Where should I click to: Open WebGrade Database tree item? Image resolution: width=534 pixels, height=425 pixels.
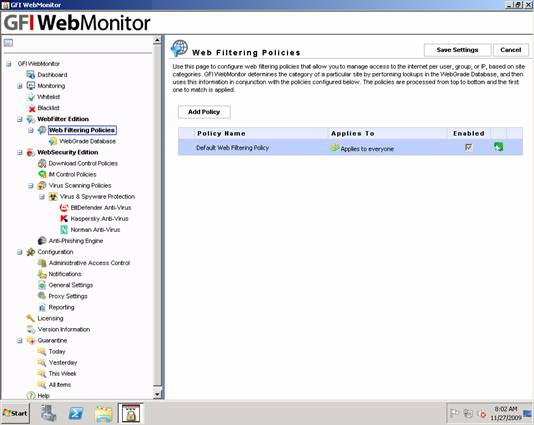pyautogui.click(x=88, y=141)
